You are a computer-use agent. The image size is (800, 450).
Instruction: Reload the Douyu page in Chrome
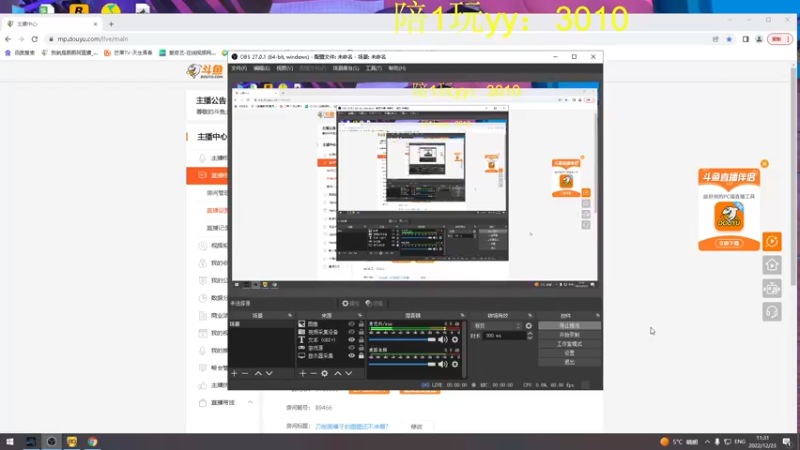pos(35,39)
